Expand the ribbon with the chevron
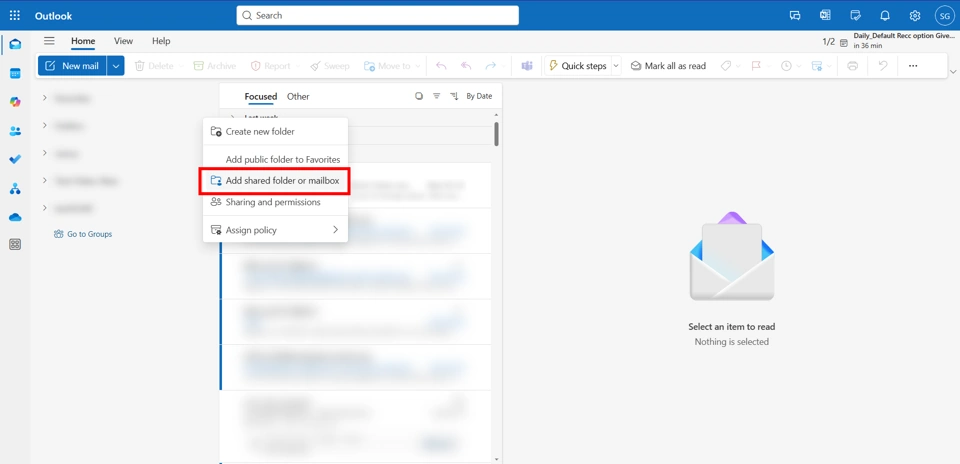Image resolution: width=960 pixels, height=464 pixels. point(953,72)
